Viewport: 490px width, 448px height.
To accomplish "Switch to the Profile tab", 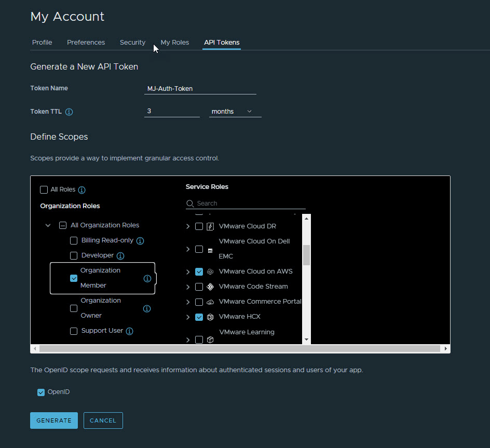I will (42, 43).
